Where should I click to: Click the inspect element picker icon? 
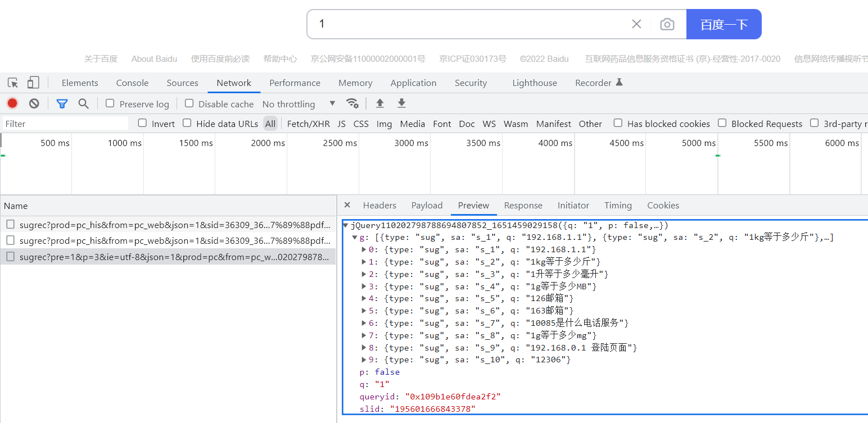coord(13,83)
